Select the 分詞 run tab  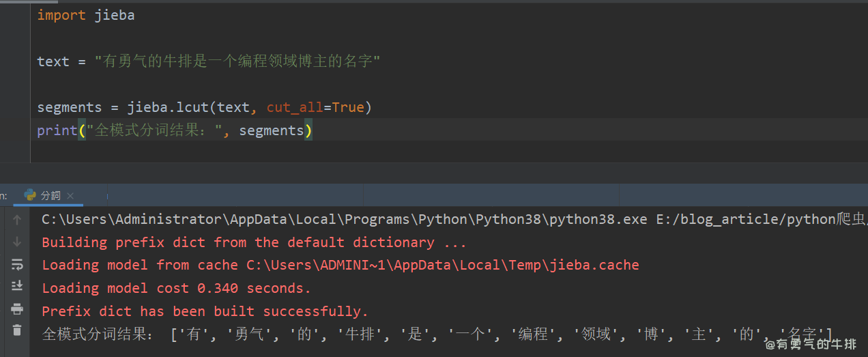pyautogui.click(x=50, y=195)
